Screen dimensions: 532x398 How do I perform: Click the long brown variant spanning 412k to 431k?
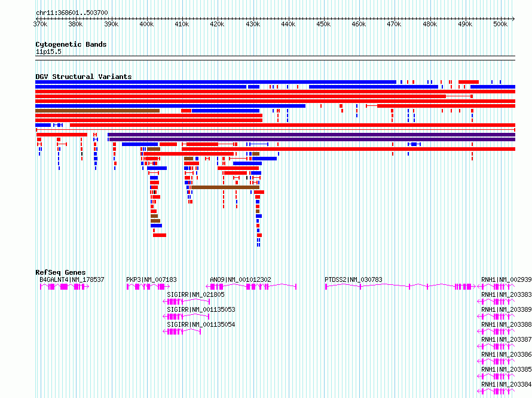225,187
